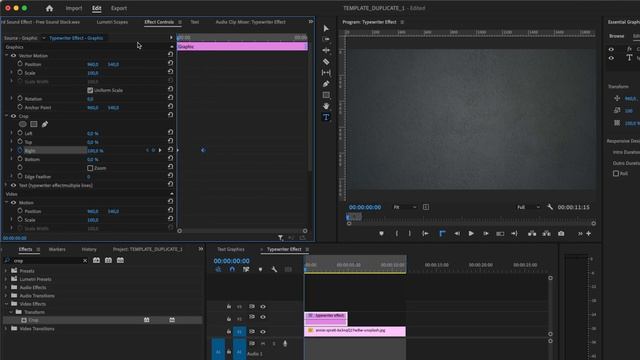Screen dimensions: 640x360
Task: Enable the Zoom checkbox under Crop
Action: point(90,168)
